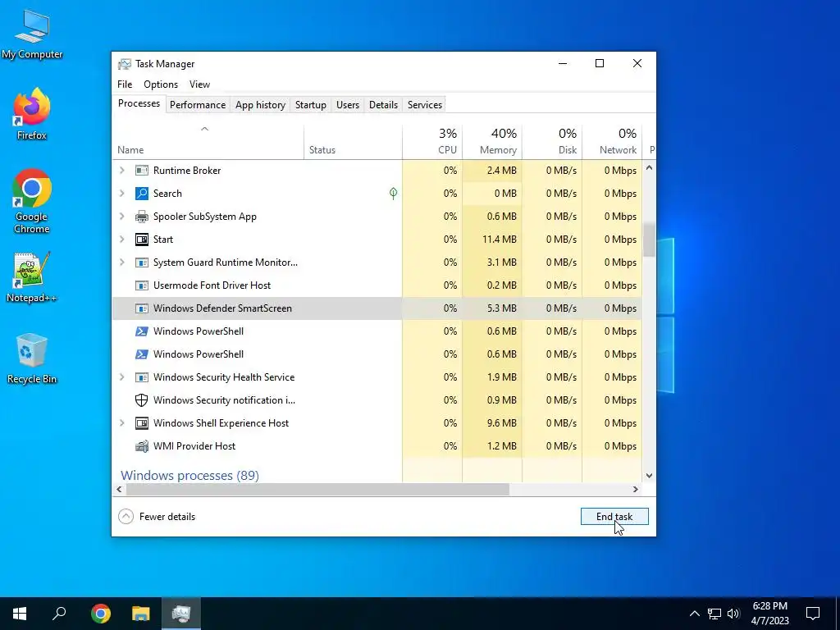Click the Windows Security Health Service icon
The image size is (840, 630).
click(x=141, y=377)
